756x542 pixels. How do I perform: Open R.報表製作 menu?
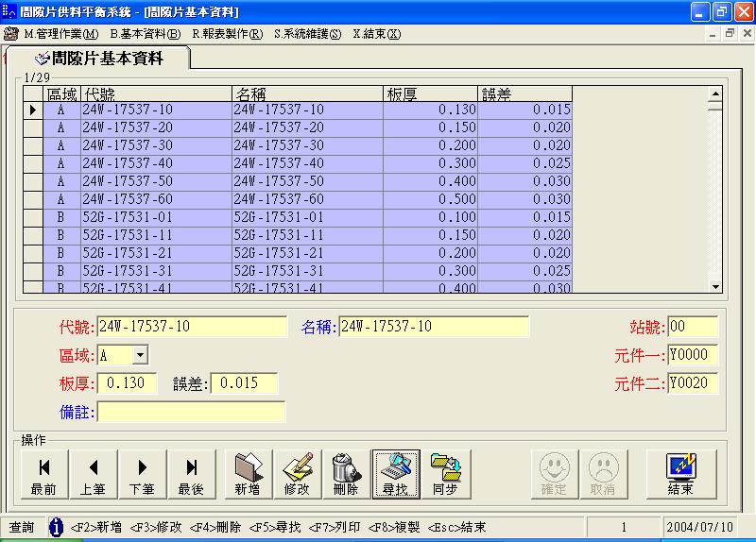click(x=228, y=34)
